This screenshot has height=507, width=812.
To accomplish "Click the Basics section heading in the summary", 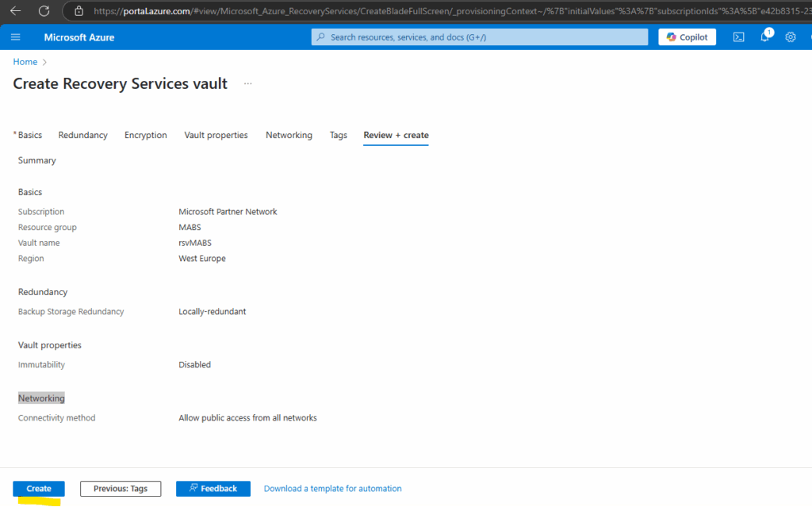I will [x=30, y=192].
